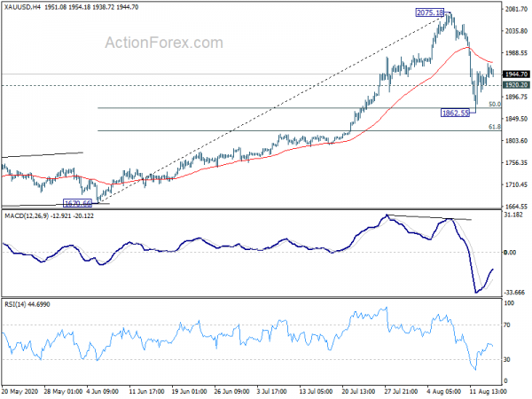Click the RSI 70 level label

click(x=507, y=325)
